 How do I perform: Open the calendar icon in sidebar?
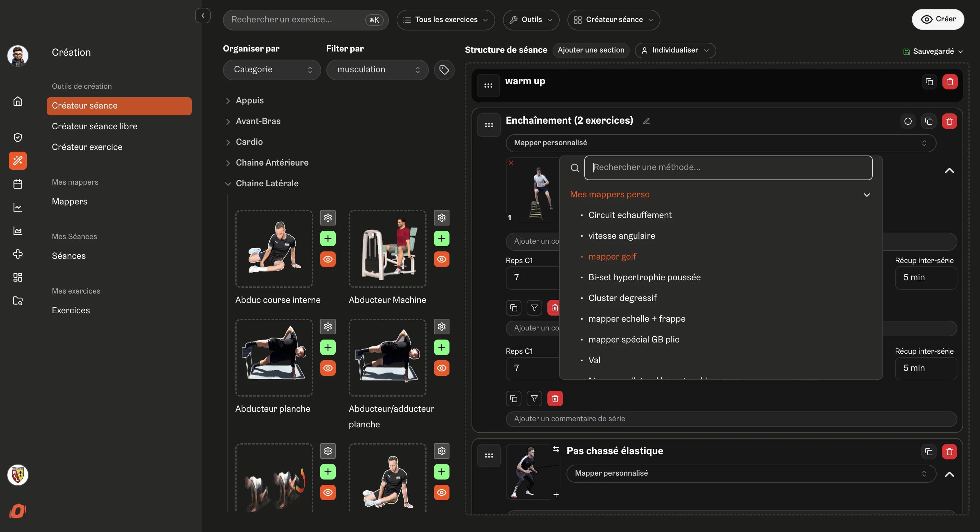(17, 184)
